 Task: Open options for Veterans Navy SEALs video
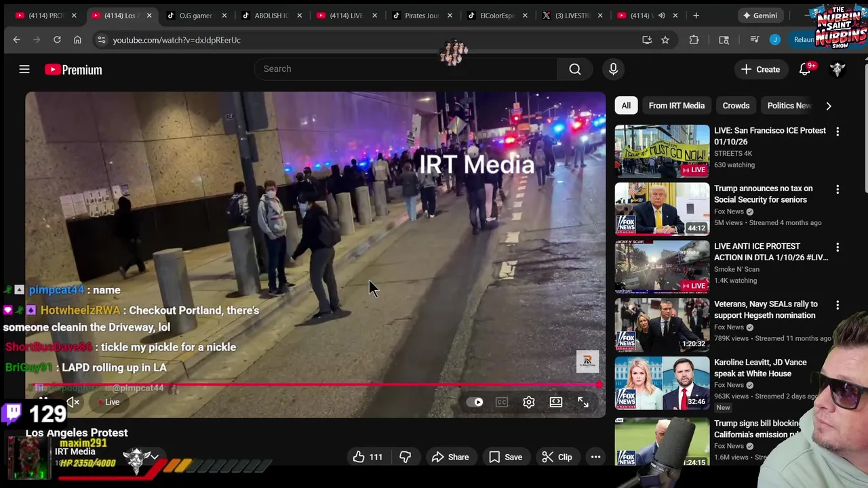[x=837, y=306]
